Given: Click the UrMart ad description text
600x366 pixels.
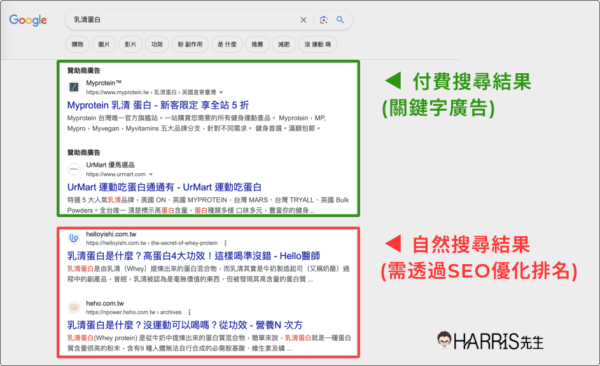Looking at the screenshot, I should tap(208, 205).
